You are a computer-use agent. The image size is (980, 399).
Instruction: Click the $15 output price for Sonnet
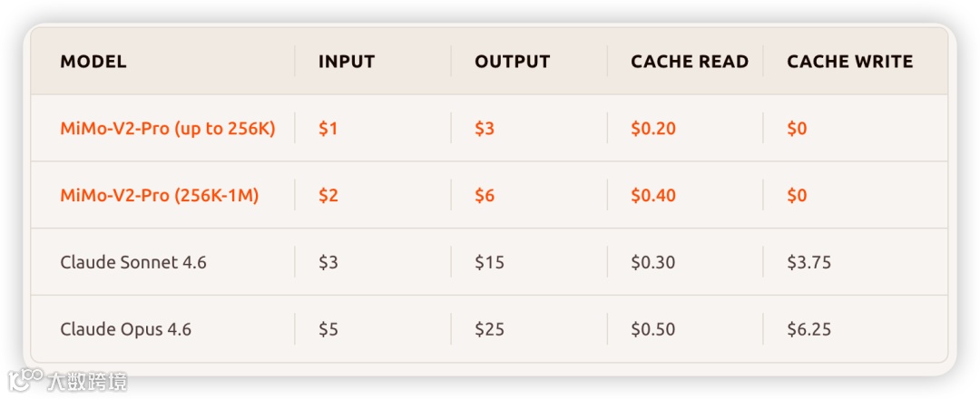click(489, 262)
